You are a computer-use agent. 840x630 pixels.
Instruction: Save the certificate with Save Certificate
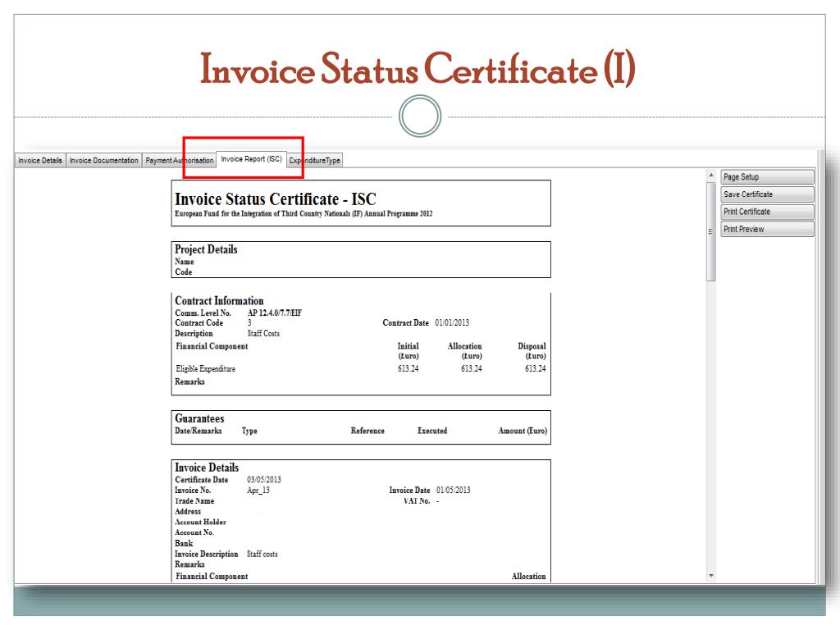pyautogui.click(x=767, y=194)
